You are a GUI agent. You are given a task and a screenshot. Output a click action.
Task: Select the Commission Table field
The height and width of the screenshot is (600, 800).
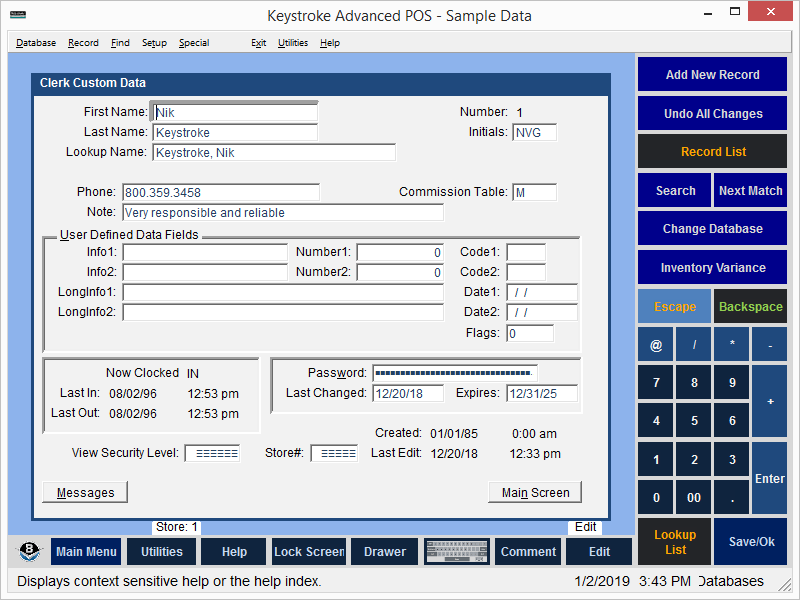click(534, 192)
